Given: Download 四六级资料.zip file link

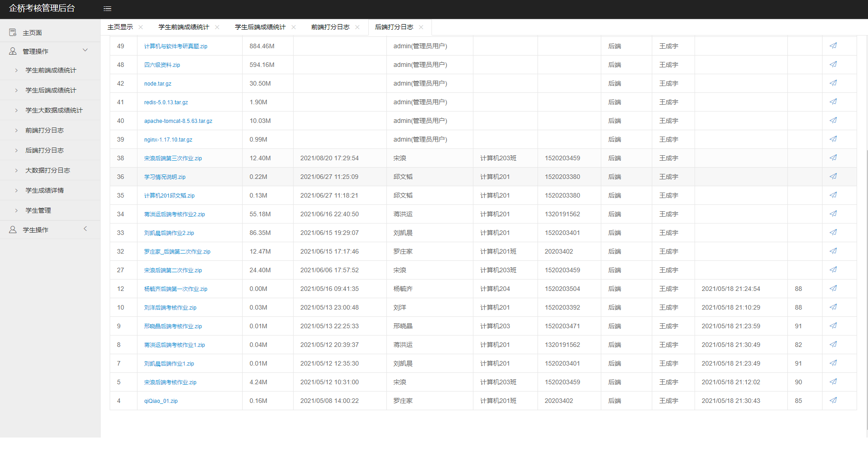Looking at the screenshot, I should click(162, 65).
